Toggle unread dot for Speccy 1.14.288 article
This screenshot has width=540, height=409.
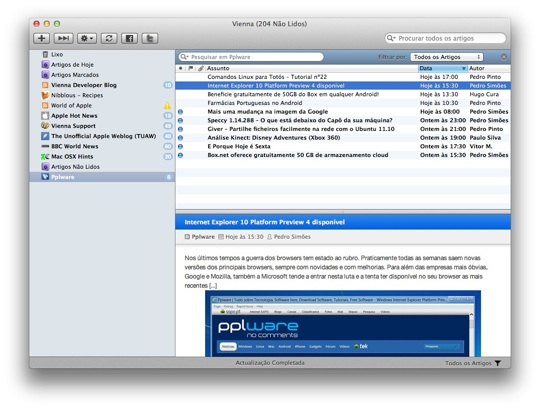(x=180, y=120)
